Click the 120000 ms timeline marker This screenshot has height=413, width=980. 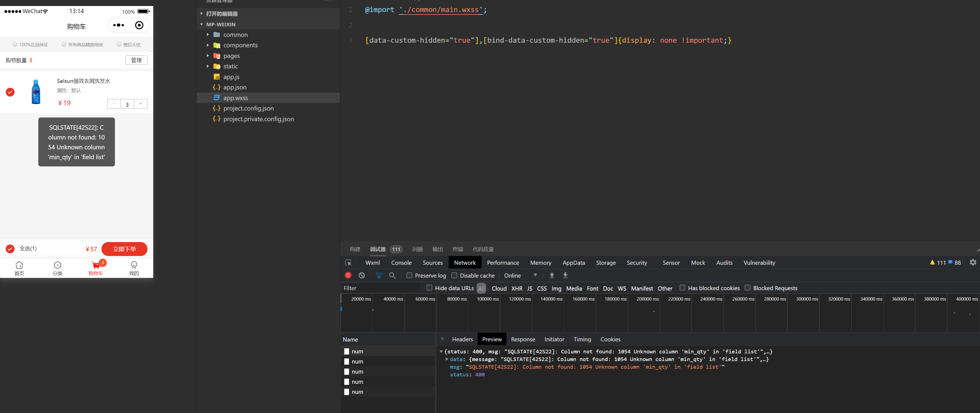tap(520, 299)
